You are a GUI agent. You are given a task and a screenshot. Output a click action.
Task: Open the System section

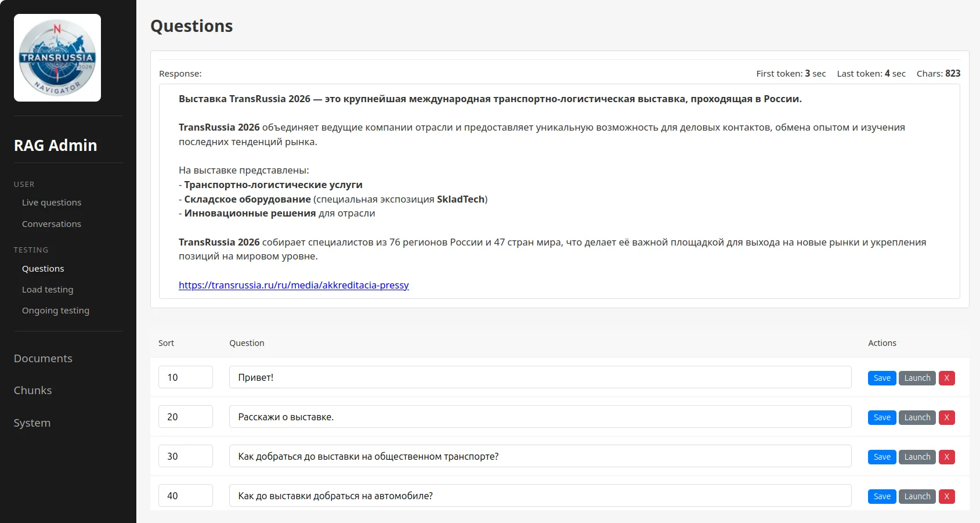click(32, 423)
